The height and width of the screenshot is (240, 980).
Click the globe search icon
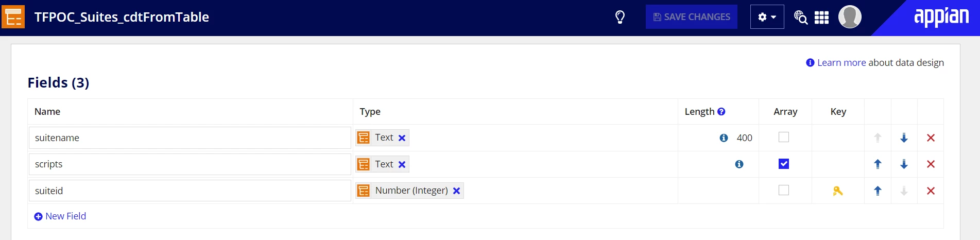pos(800,17)
